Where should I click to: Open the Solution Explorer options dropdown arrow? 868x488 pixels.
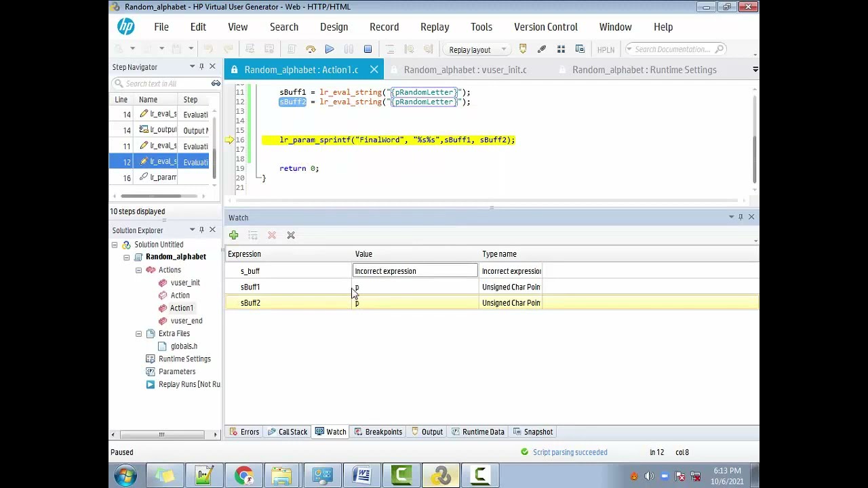coord(192,230)
